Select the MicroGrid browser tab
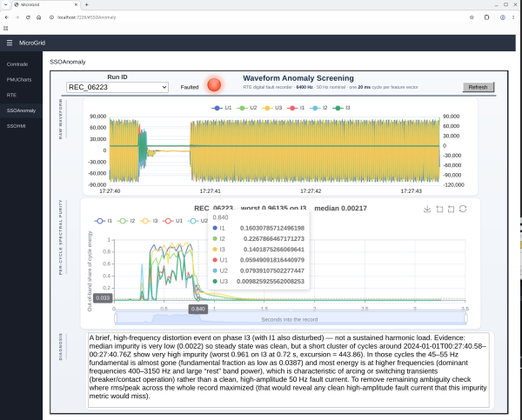This screenshot has width=522, height=420. click(47, 4)
